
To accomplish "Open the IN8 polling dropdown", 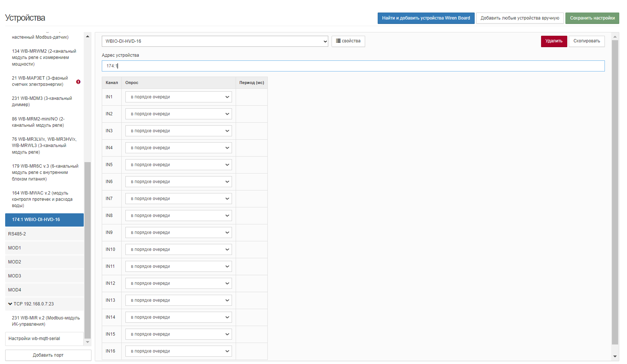I will click(x=179, y=216).
